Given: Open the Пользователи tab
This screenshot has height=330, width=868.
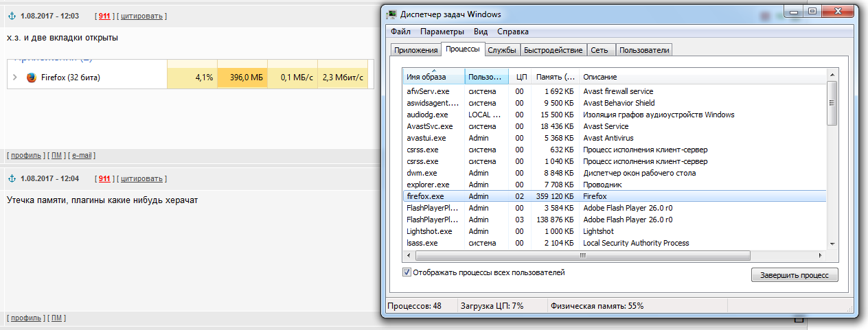Looking at the screenshot, I should coord(644,50).
